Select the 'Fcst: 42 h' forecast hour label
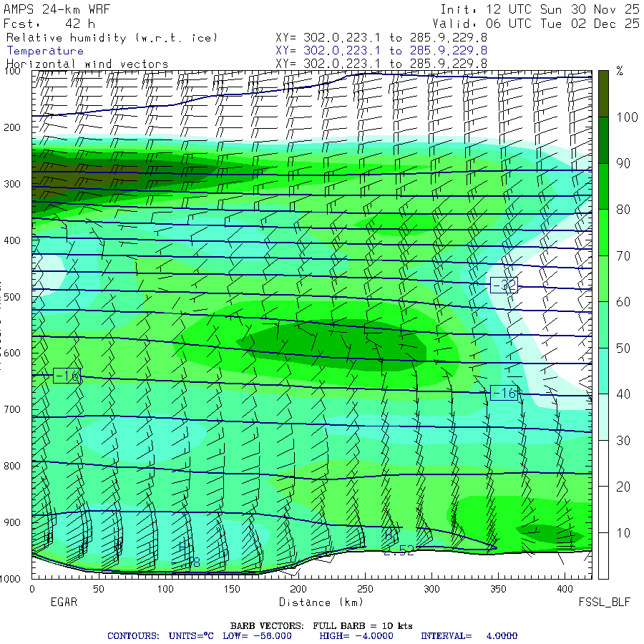 pyautogui.click(x=49, y=24)
